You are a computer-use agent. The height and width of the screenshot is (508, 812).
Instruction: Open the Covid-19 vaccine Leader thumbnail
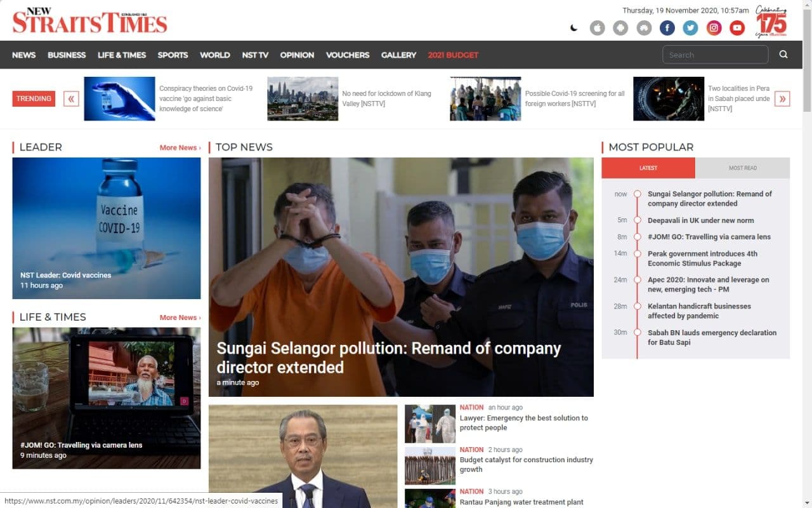click(107, 228)
